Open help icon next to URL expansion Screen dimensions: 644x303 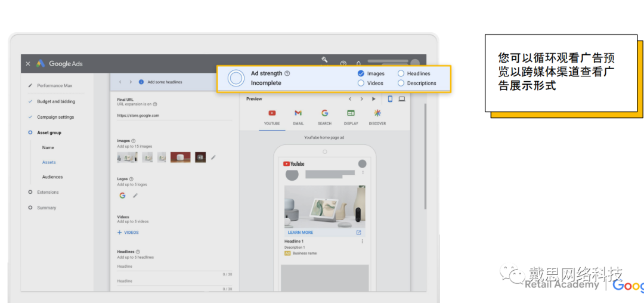coord(155,104)
